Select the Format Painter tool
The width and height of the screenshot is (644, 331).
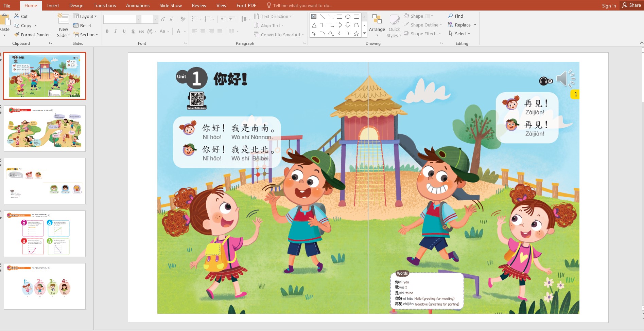pos(32,34)
